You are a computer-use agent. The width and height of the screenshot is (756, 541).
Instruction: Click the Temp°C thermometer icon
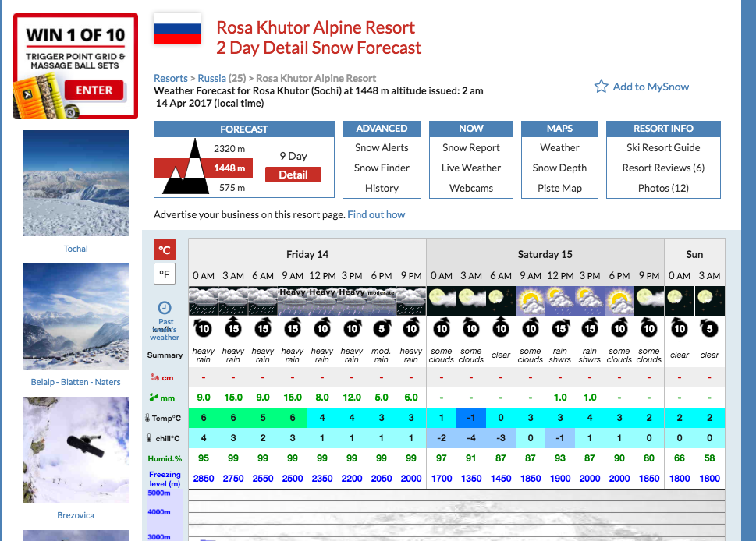point(147,418)
